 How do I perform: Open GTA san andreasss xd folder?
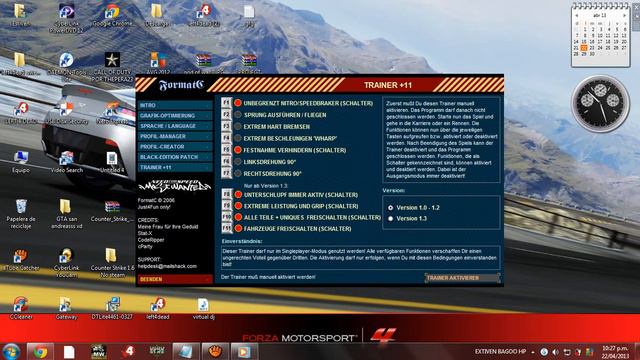click(67, 214)
